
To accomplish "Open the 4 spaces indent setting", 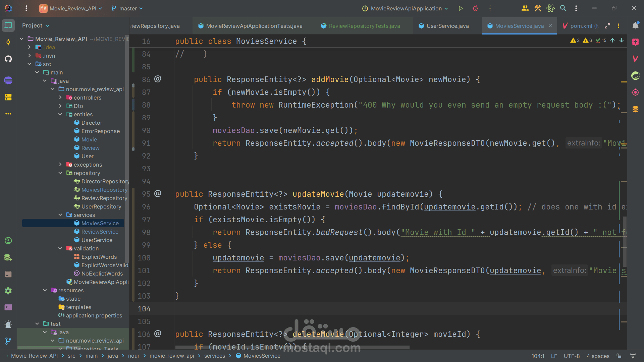I will (598, 356).
